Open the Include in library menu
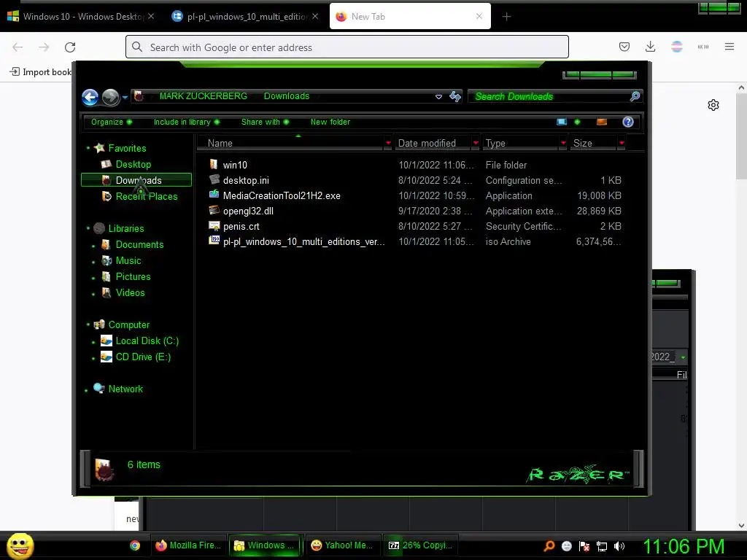Image resolution: width=747 pixels, height=560 pixels. click(x=186, y=122)
